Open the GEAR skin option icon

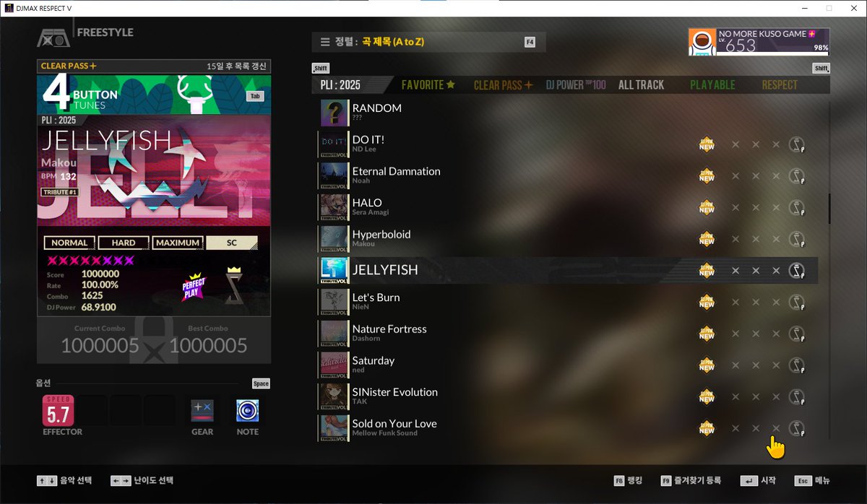[202, 411]
